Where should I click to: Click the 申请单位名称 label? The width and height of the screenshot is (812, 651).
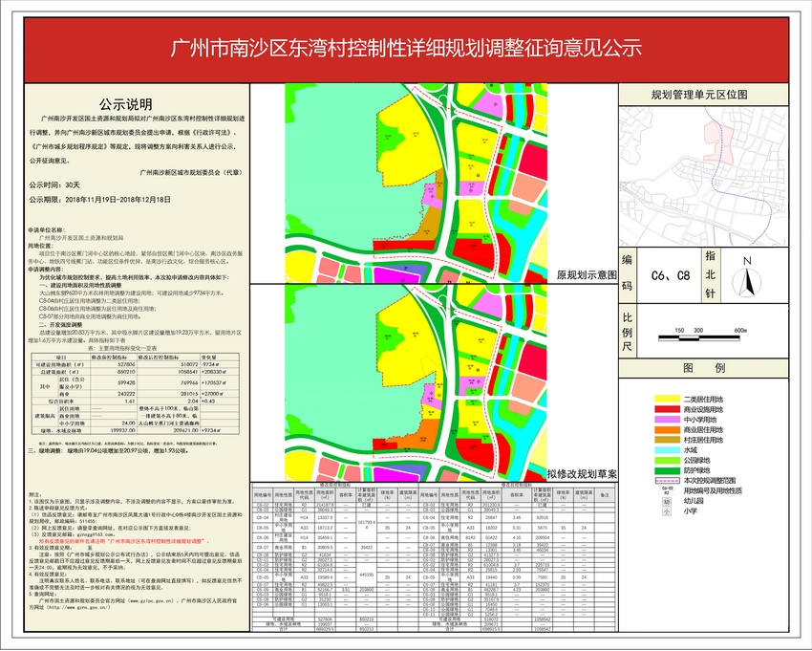pyautogui.click(x=46, y=229)
